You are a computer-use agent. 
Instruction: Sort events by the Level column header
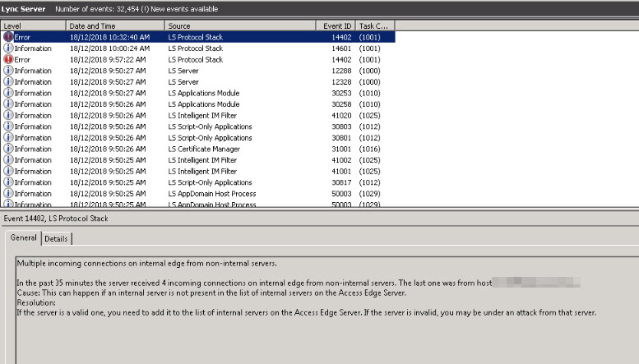tap(33, 26)
